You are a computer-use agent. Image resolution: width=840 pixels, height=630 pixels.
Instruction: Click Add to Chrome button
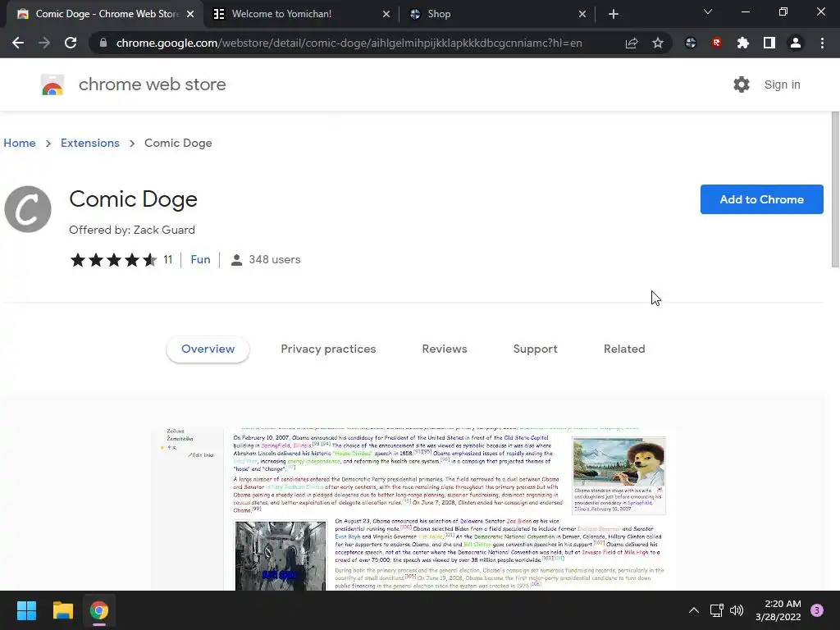762,199
